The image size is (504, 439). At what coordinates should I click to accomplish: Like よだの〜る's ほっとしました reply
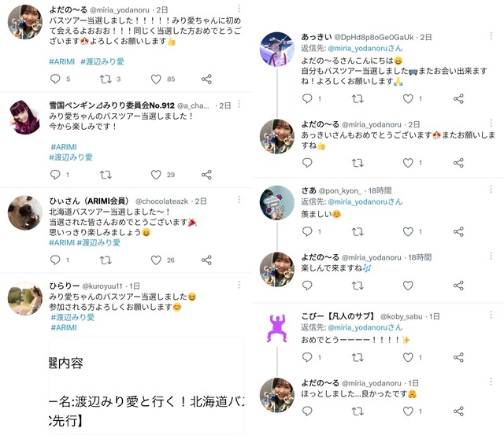click(x=408, y=411)
